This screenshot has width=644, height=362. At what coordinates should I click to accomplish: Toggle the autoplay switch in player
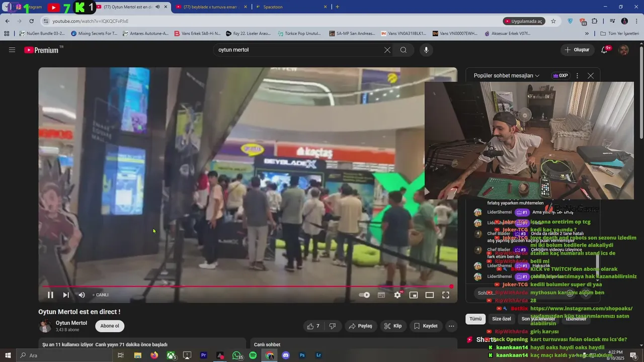(x=365, y=295)
